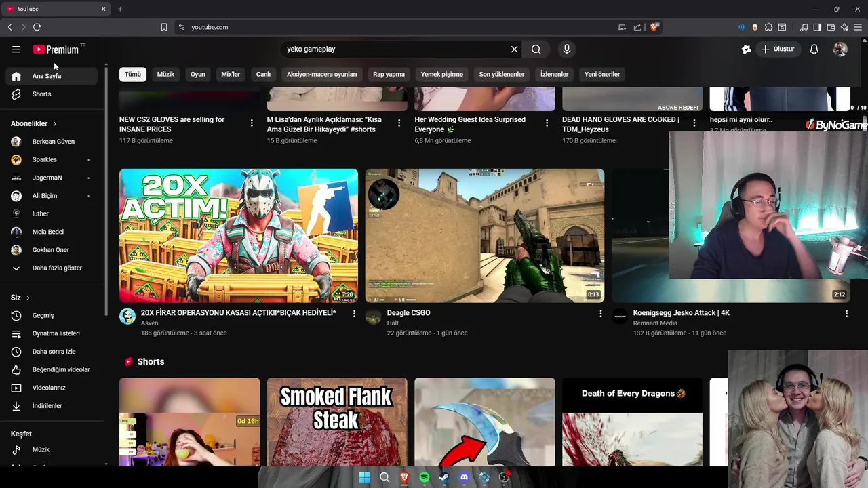Clear the search box with the X
This screenshot has width=868, height=488.
(514, 49)
